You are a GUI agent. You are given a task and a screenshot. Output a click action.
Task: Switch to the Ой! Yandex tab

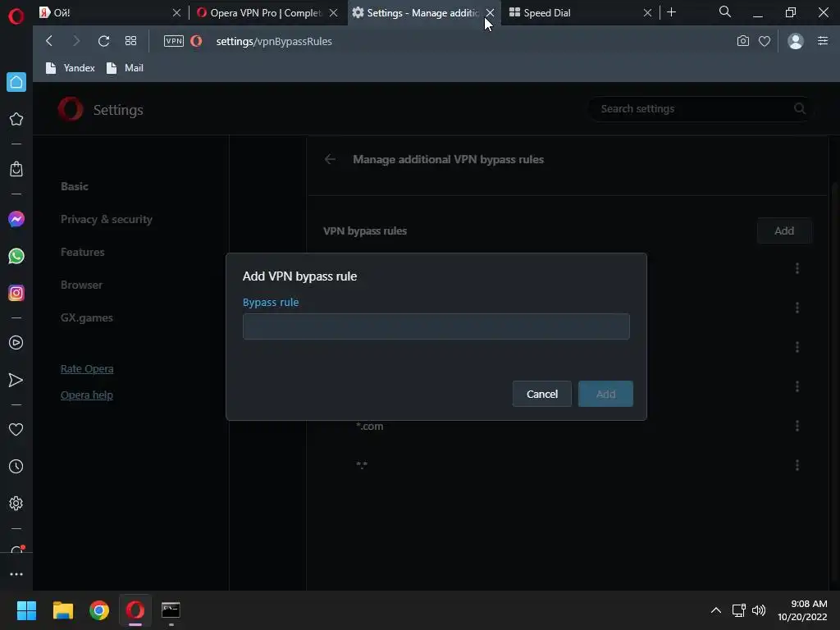point(109,13)
